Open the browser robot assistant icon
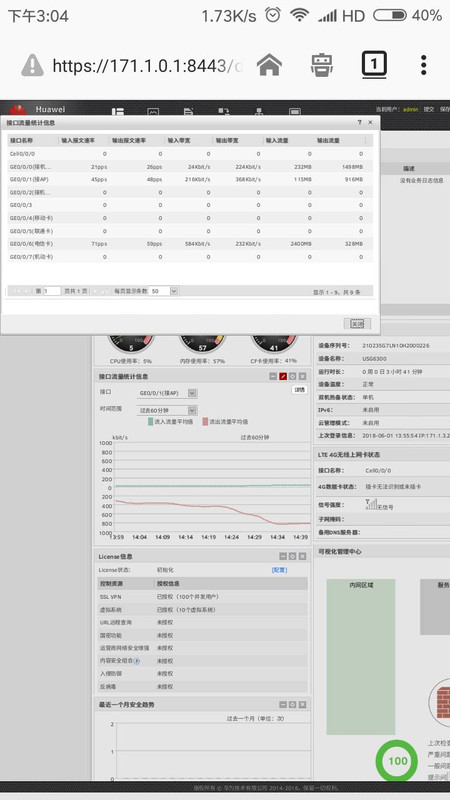This screenshot has width=450, height=800. coord(322,65)
